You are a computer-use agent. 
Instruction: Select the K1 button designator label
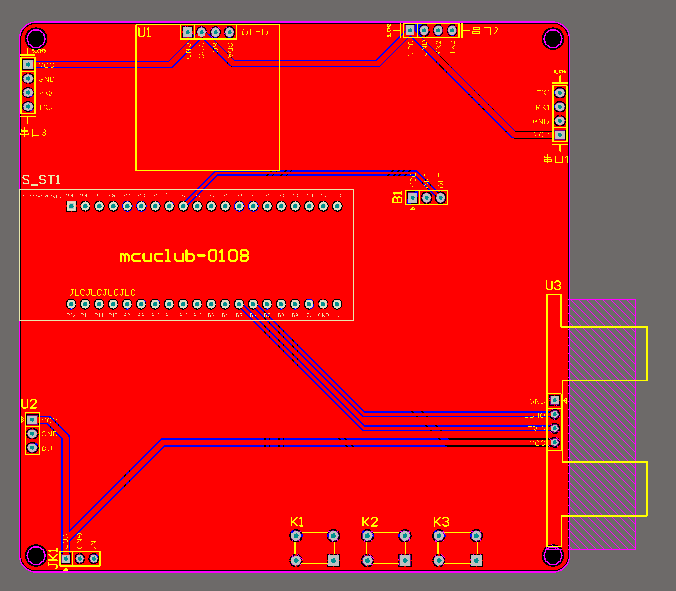pyautogui.click(x=297, y=522)
